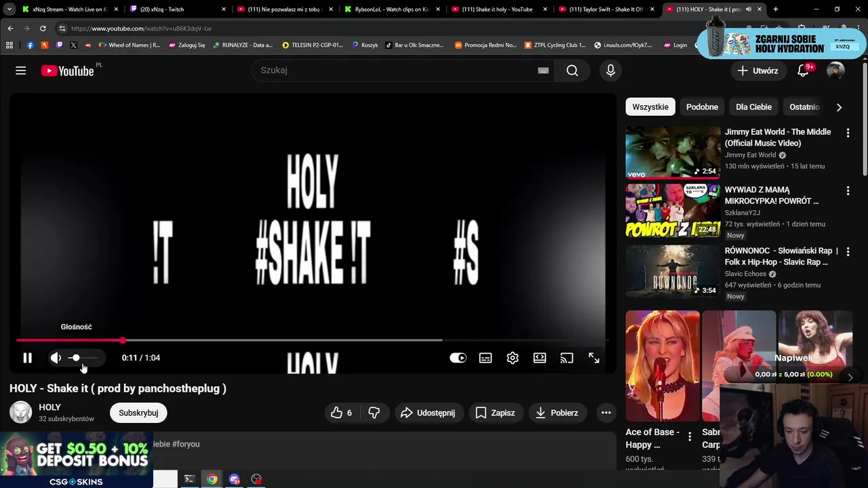868x488 pixels.
Task: Click the Pobierz download button
Action: pyautogui.click(x=557, y=413)
